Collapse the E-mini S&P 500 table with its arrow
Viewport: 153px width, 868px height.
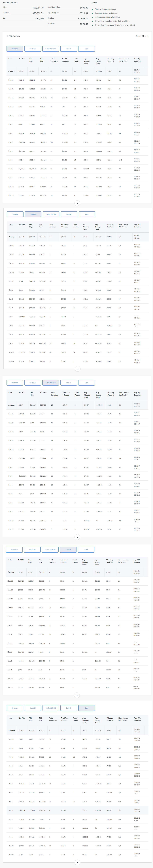(x=77, y=537)
